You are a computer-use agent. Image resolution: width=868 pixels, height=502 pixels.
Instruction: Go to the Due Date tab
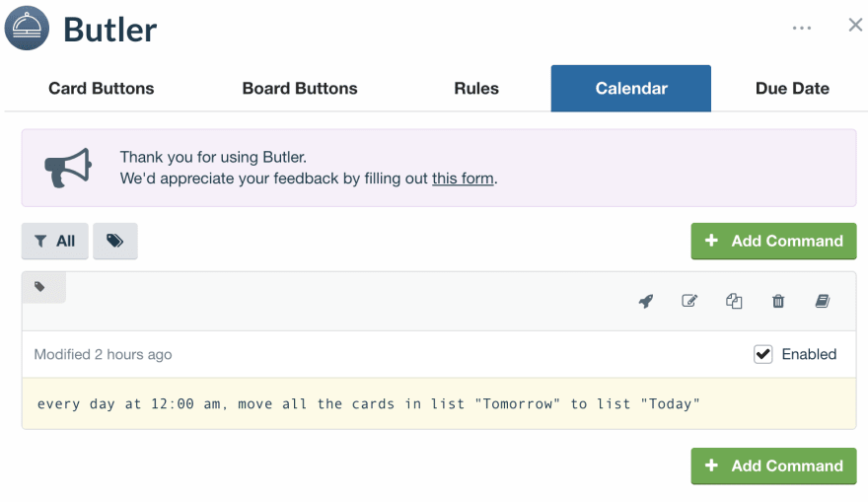[x=792, y=89]
